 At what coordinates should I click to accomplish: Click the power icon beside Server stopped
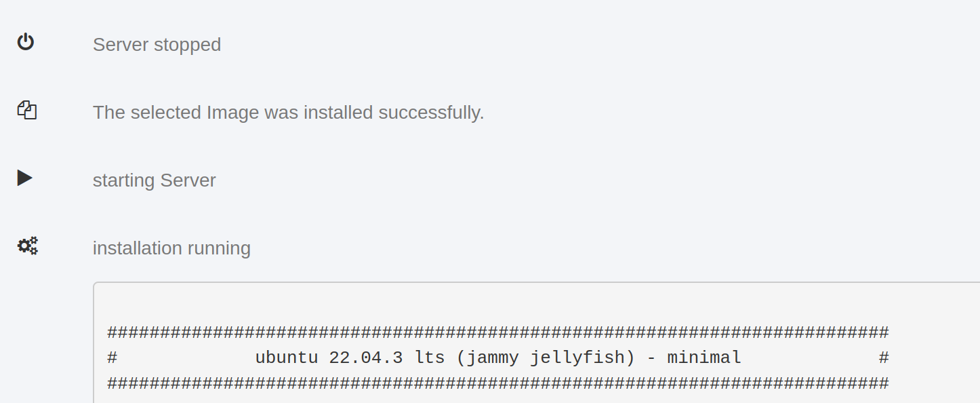26,42
